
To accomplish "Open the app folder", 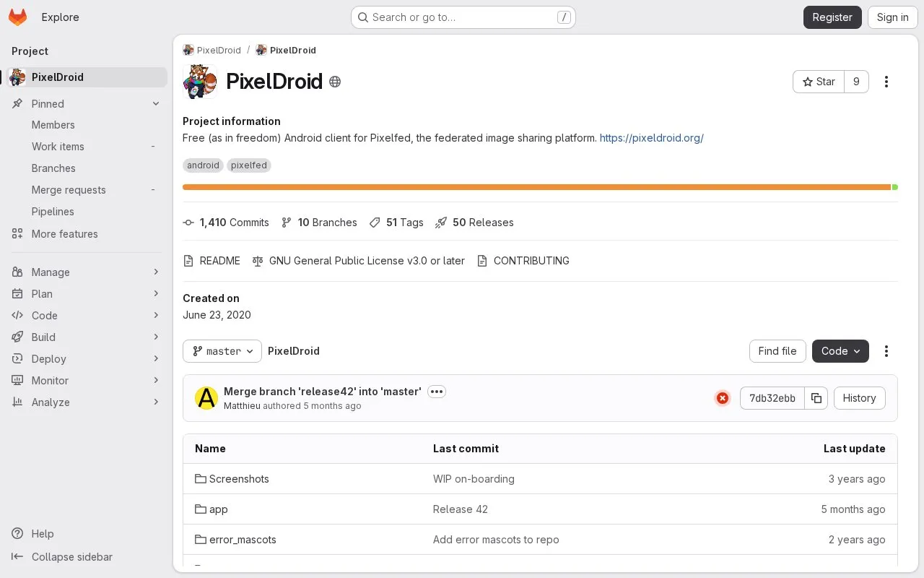I will click(218, 509).
